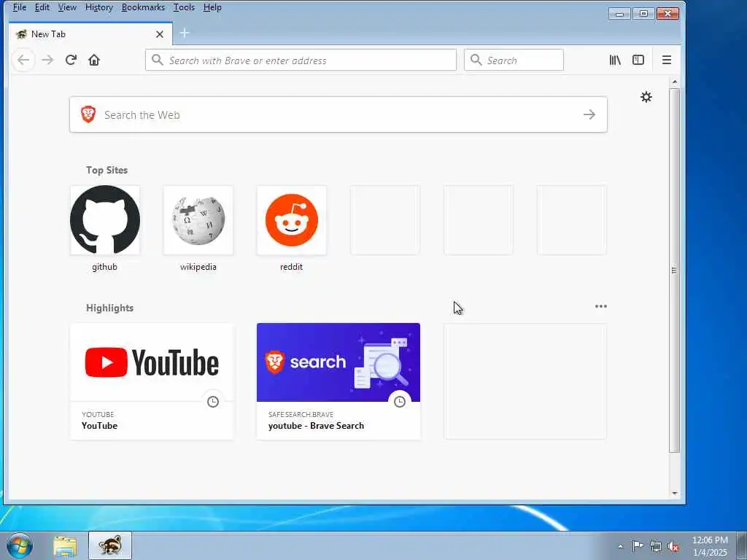
Task: Open a new tab with plus button
Action: click(185, 34)
